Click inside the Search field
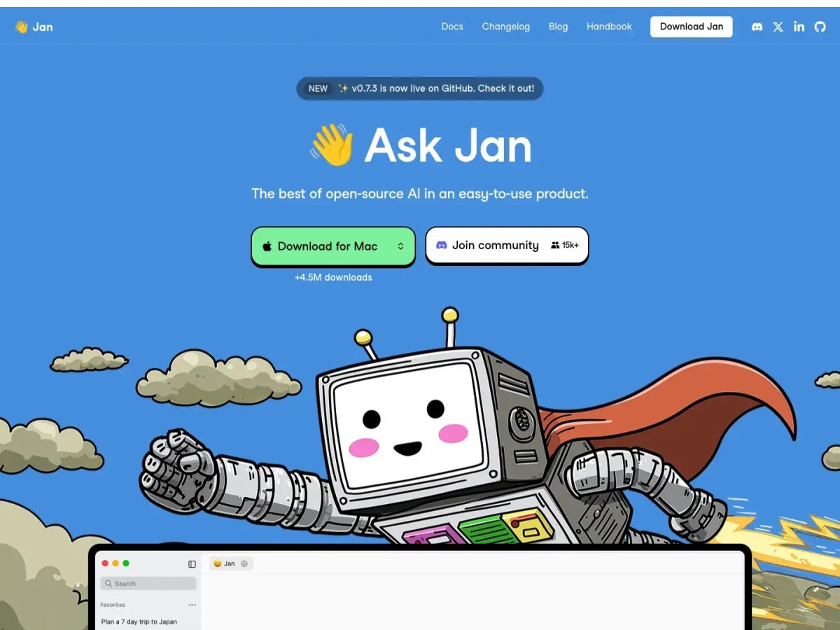 [x=148, y=583]
